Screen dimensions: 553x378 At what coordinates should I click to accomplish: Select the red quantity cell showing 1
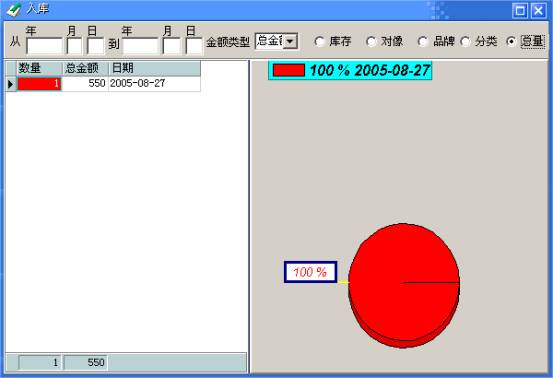click(x=39, y=84)
